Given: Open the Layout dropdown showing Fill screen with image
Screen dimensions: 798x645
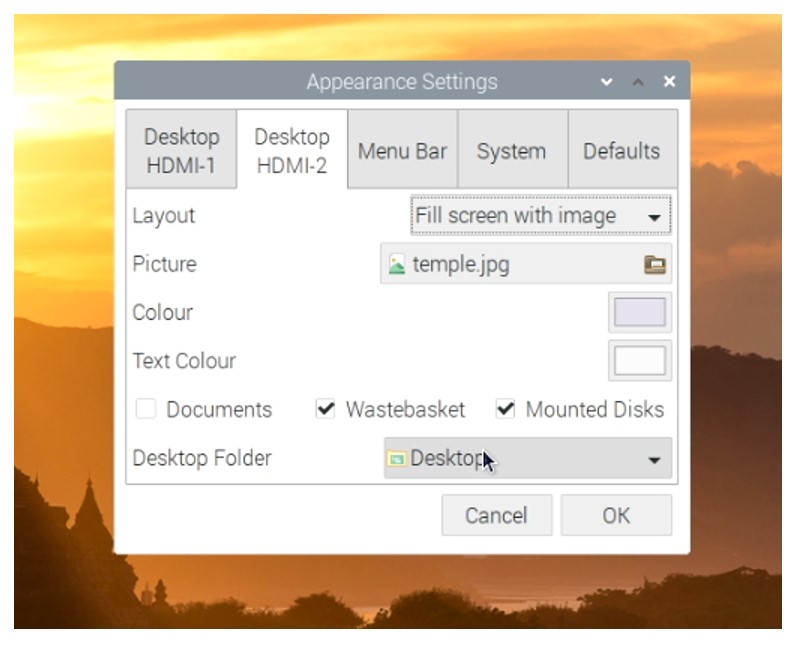Looking at the screenshot, I should point(540,215).
